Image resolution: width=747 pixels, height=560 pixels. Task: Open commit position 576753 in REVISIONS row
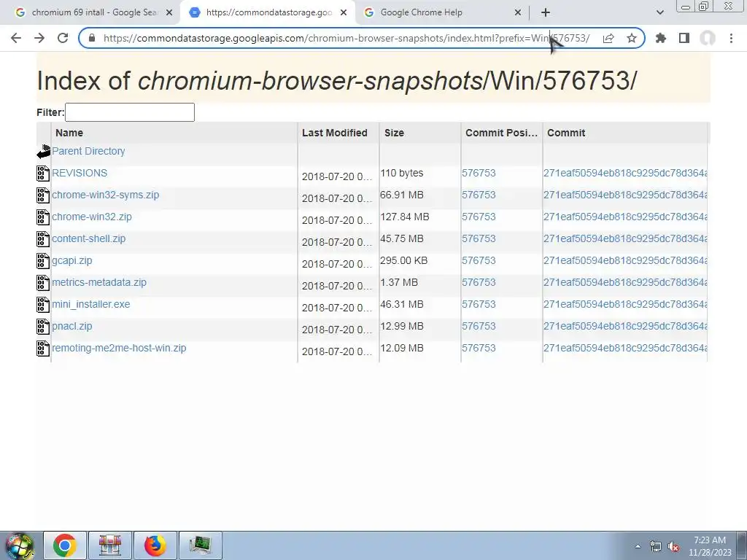(x=479, y=173)
